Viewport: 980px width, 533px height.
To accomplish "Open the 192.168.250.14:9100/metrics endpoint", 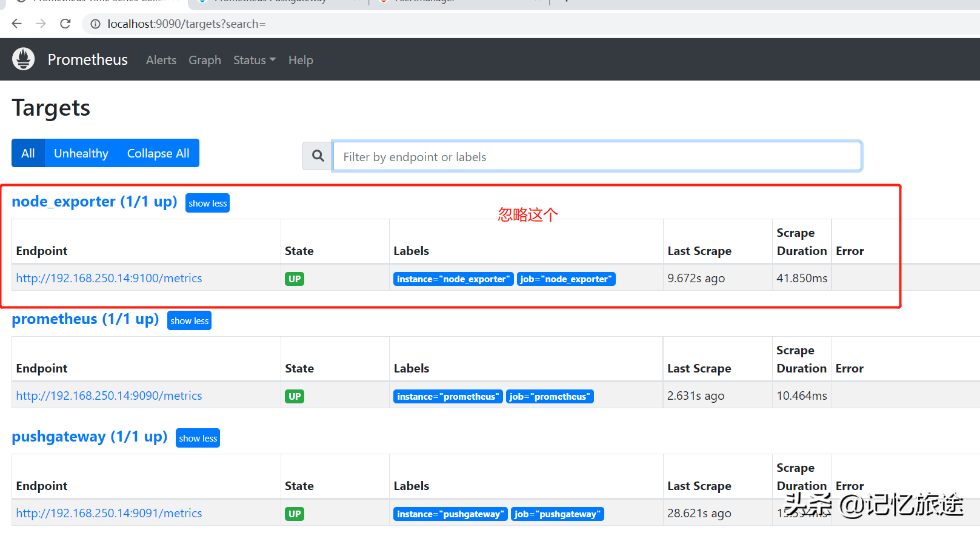I will point(109,278).
